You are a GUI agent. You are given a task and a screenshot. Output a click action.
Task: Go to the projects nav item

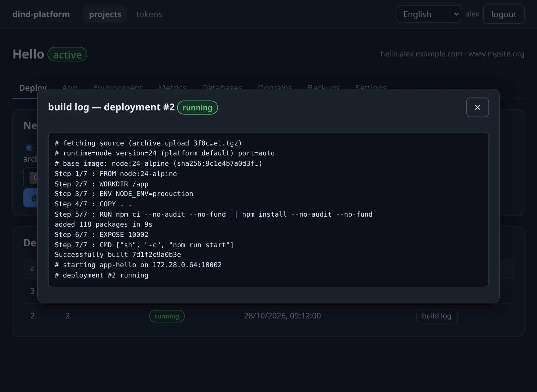(105, 14)
